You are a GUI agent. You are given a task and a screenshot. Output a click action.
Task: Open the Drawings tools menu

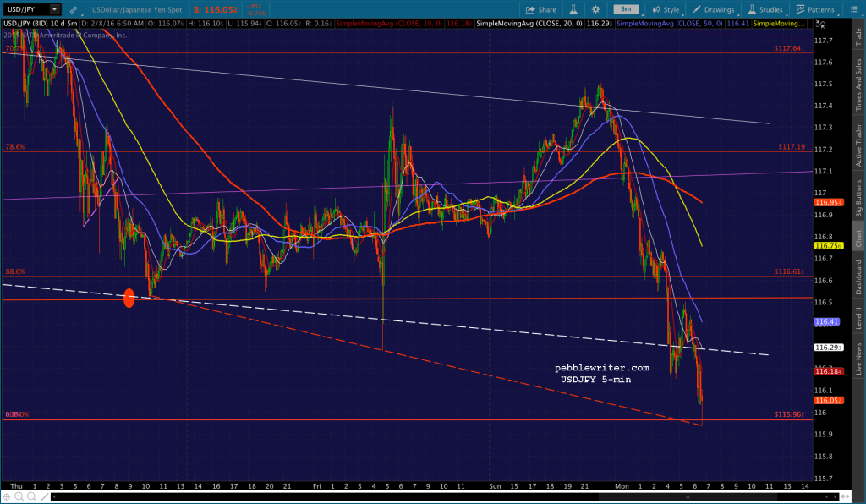(714, 9)
